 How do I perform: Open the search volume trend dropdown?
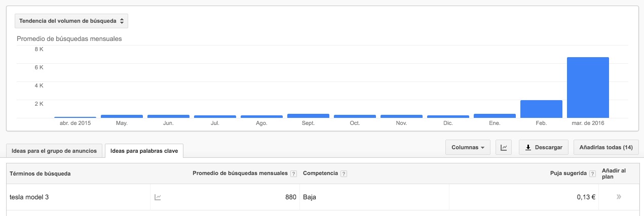click(x=71, y=21)
